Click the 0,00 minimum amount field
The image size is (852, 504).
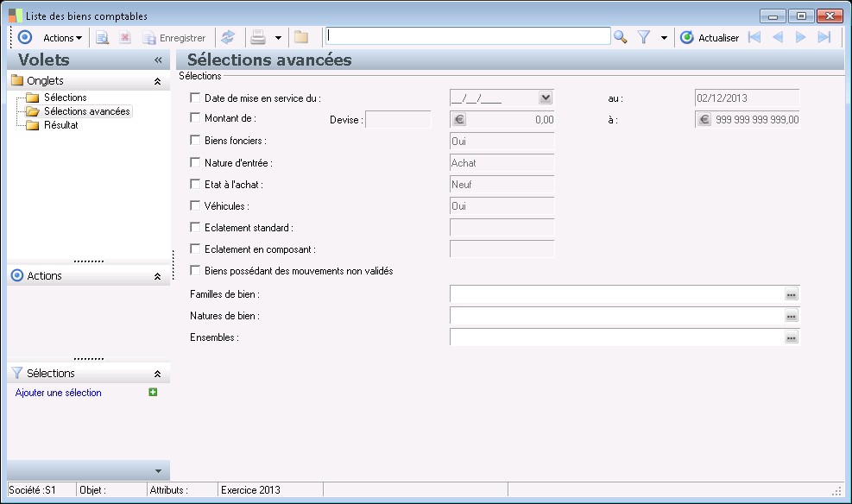pos(511,119)
